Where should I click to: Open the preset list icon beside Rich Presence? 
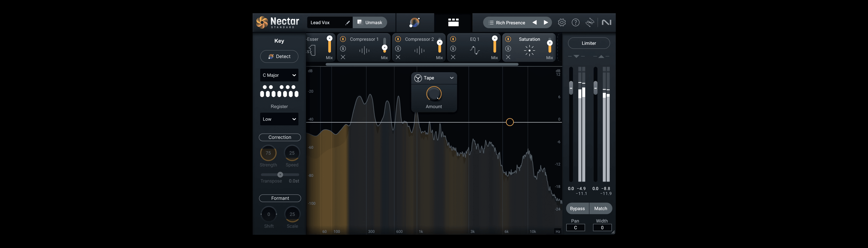coord(491,23)
